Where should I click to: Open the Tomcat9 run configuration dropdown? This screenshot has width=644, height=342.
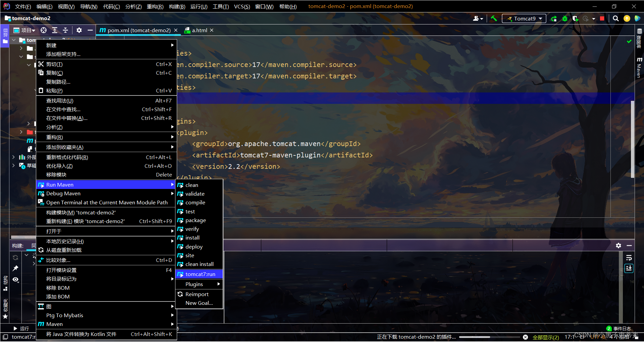524,18
